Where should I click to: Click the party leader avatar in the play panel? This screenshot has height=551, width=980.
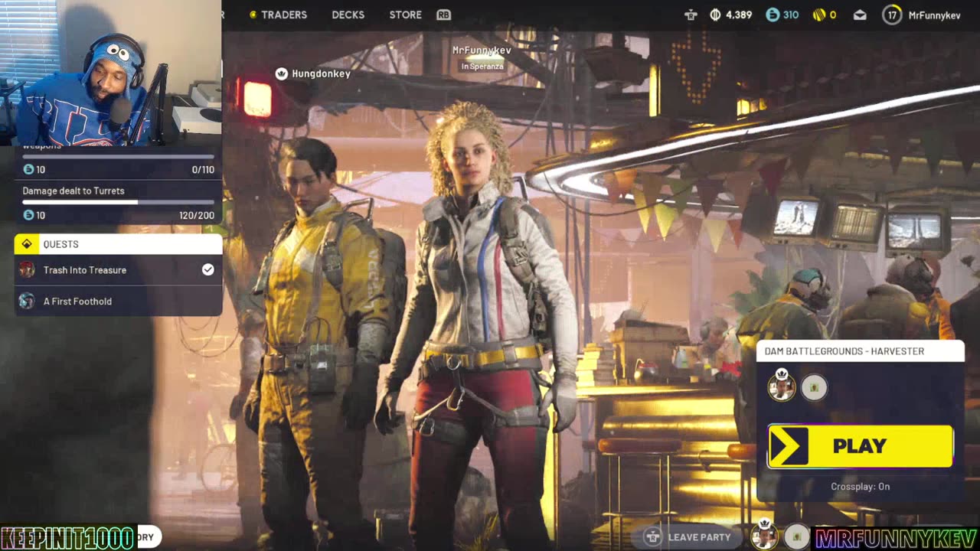pyautogui.click(x=782, y=386)
